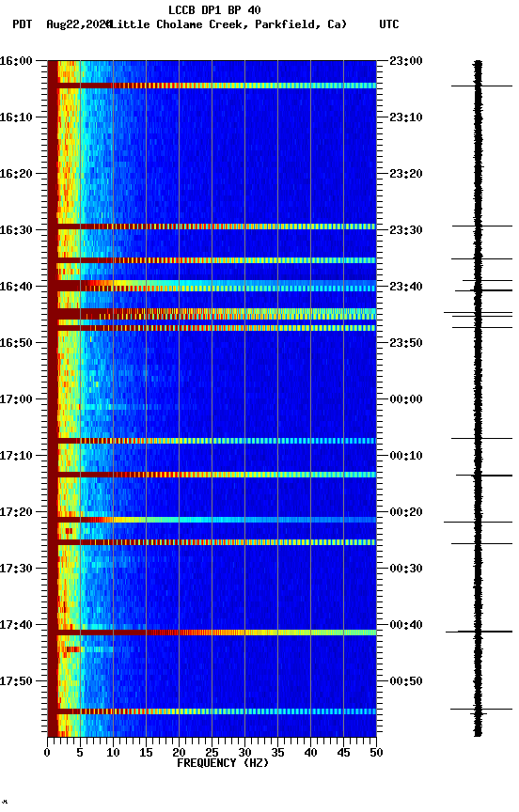Click the 10 Hz frequency tick label
Image resolution: width=519 pixels, height=812 pixels.
pyautogui.click(x=113, y=753)
